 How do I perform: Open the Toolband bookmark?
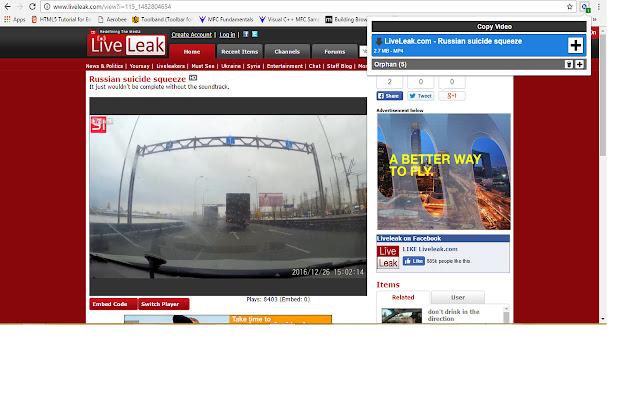click(x=162, y=19)
